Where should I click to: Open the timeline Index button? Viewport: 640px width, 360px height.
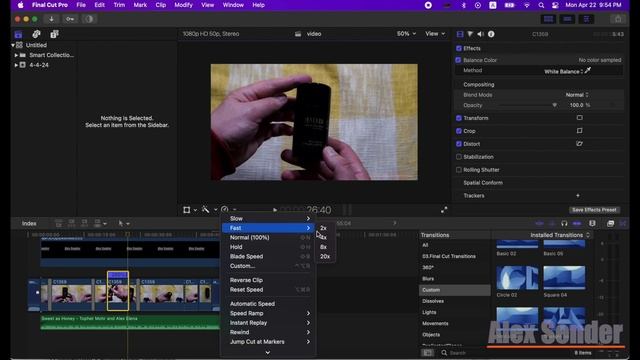click(29, 223)
